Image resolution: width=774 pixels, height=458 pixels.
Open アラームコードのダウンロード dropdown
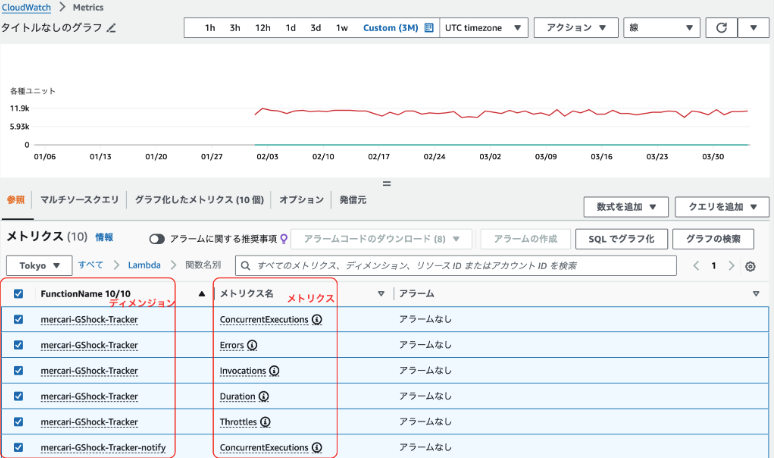click(382, 239)
